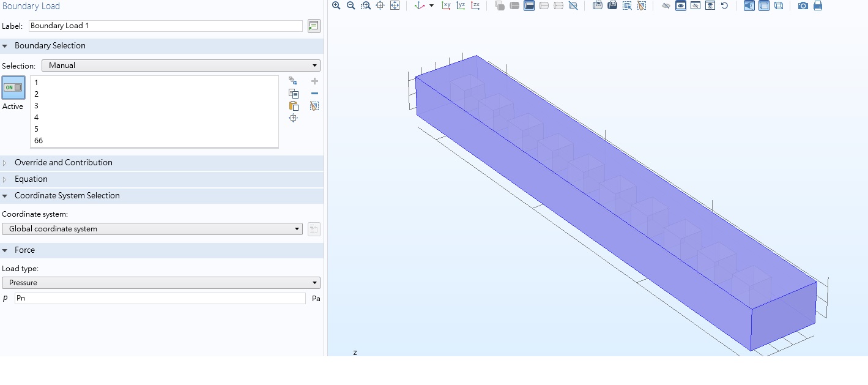Screen dimensions: 868x385
Task: Switch to the XY view
Action: coord(446,6)
